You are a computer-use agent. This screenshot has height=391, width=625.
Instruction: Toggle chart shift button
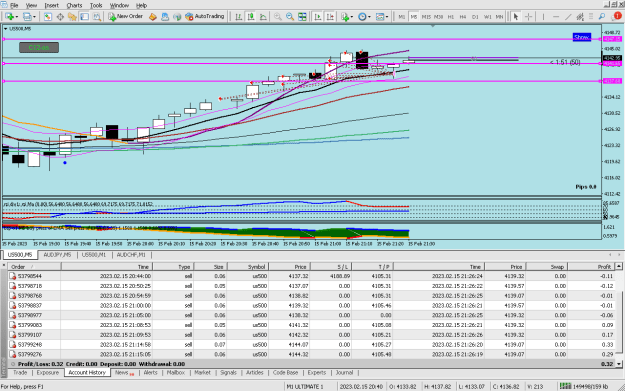point(330,17)
